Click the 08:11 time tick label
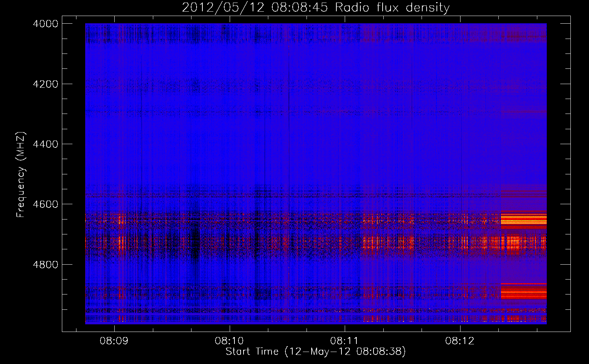This screenshot has height=364, width=589. click(x=345, y=341)
